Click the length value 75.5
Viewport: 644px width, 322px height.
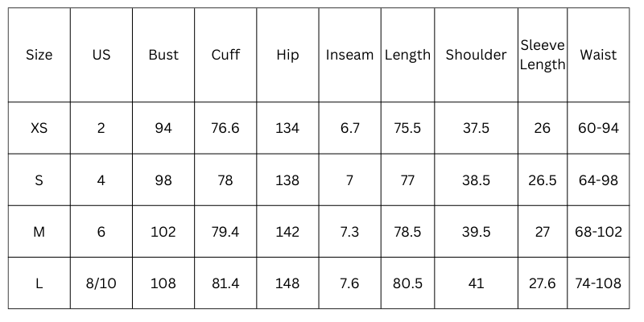pos(407,128)
